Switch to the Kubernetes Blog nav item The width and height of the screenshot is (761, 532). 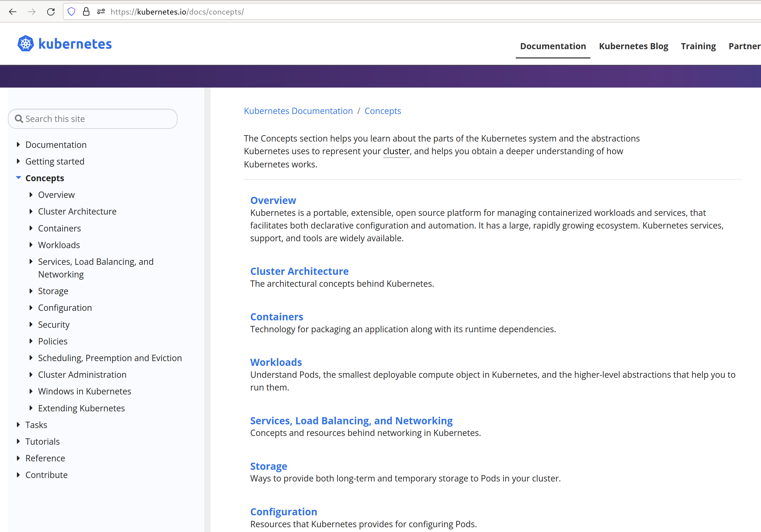click(634, 46)
